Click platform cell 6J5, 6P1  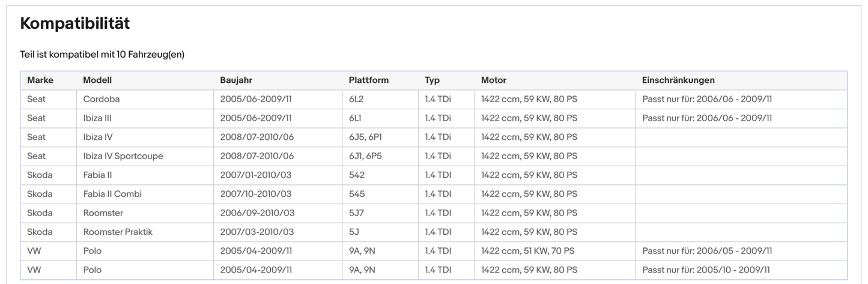pyautogui.click(x=365, y=137)
